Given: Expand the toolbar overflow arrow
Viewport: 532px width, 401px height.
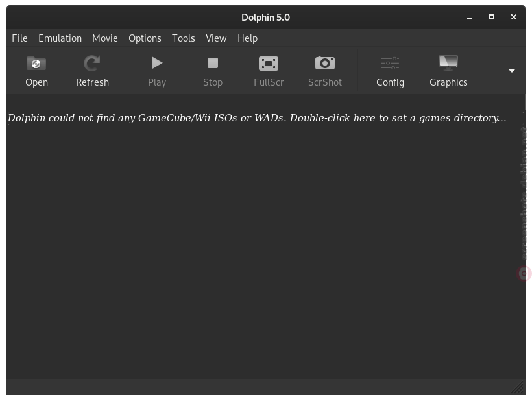Looking at the screenshot, I should click(512, 71).
